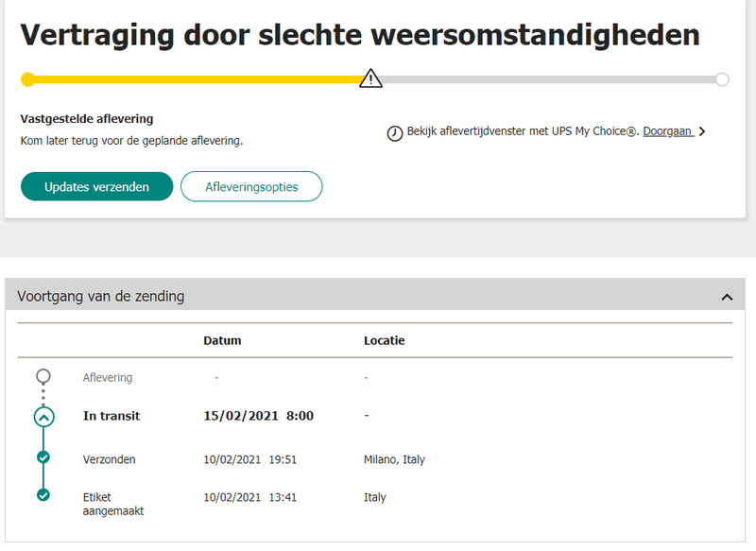Collapse the Voortgang van de zending panel

(726, 297)
